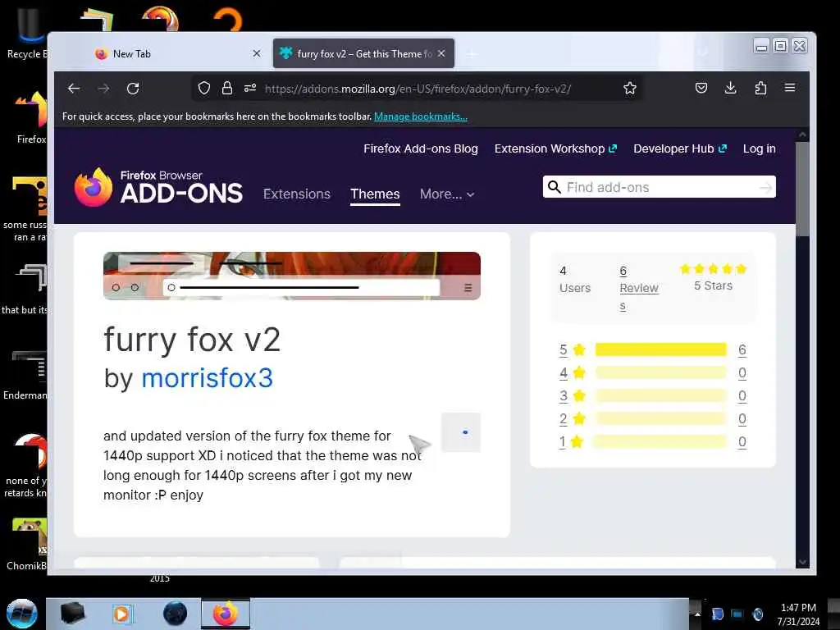Click the loading install theme button
This screenshot has width=840, height=630.
(461, 432)
